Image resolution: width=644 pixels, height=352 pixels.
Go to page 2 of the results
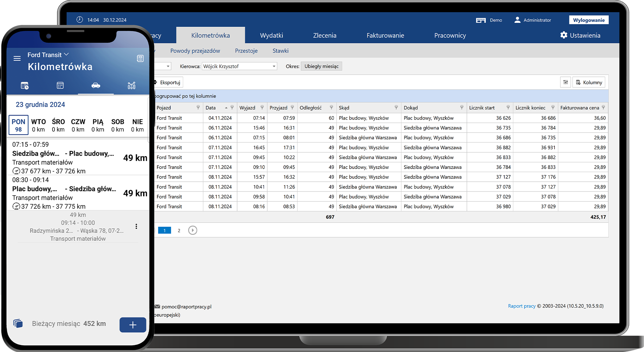179,230
